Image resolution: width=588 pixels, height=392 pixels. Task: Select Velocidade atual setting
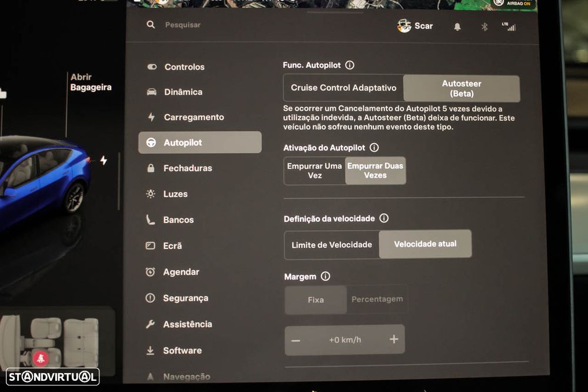[x=425, y=244]
